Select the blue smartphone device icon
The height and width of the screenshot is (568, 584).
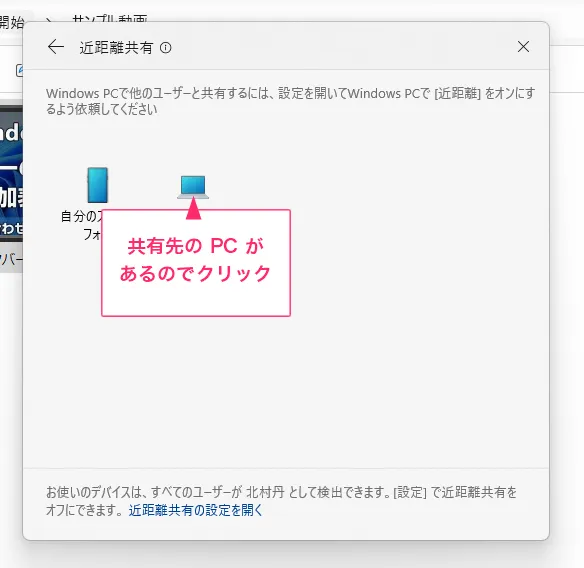click(x=98, y=185)
